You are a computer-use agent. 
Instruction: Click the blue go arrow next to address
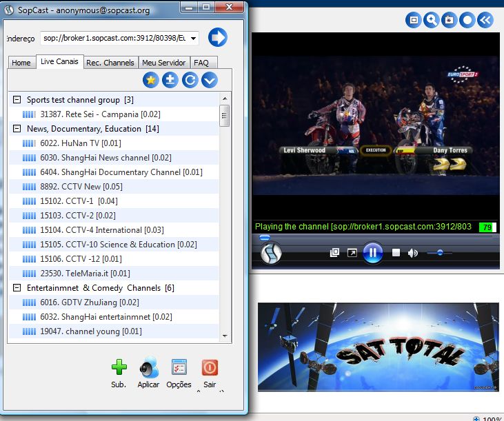[218, 38]
